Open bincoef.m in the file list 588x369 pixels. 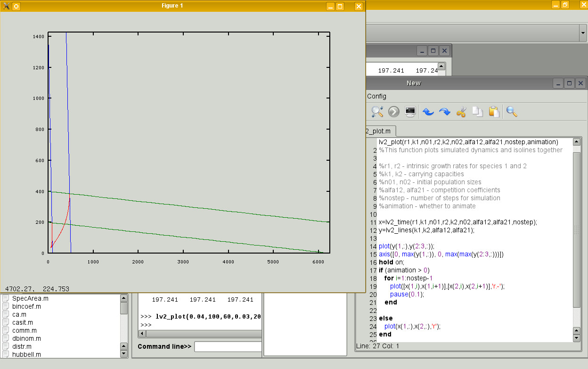point(26,306)
